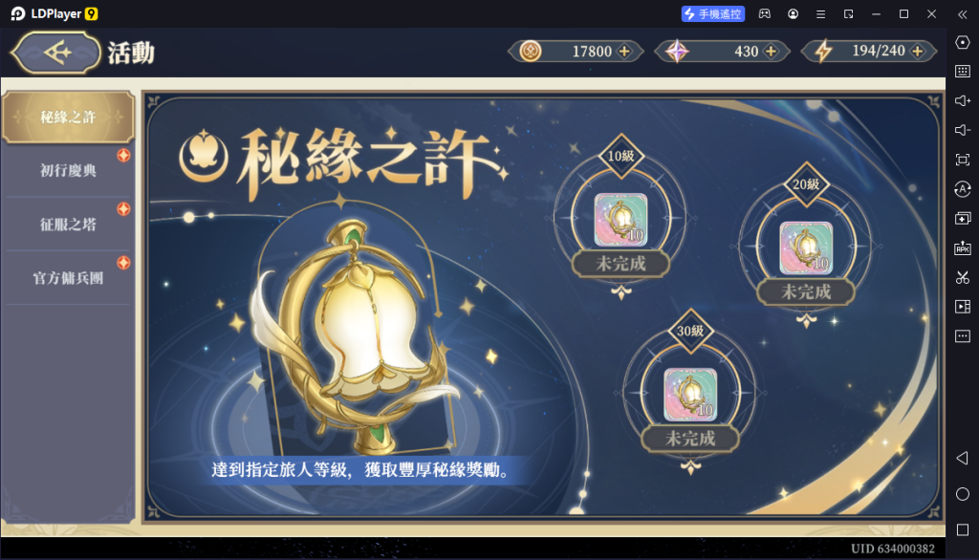This screenshot has height=560, width=979.
Task: Open the LDPlayer hamburger menu
Action: click(x=820, y=13)
